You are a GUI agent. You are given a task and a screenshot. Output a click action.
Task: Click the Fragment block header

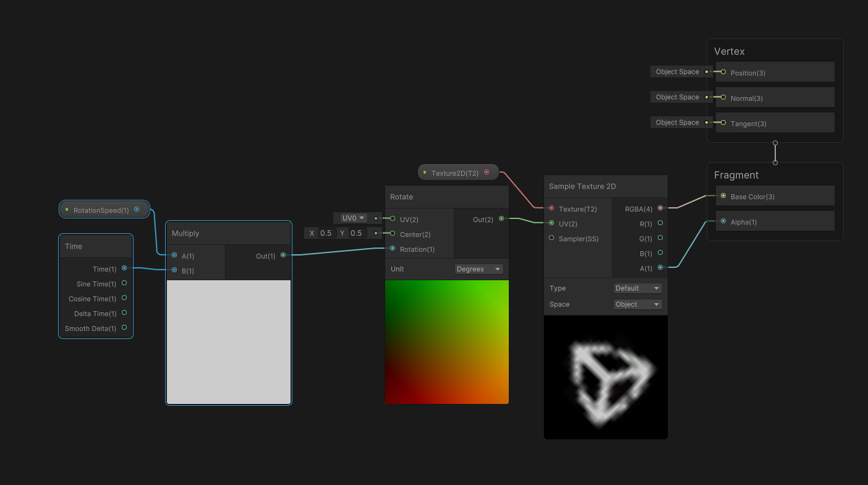tap(736, 175)
